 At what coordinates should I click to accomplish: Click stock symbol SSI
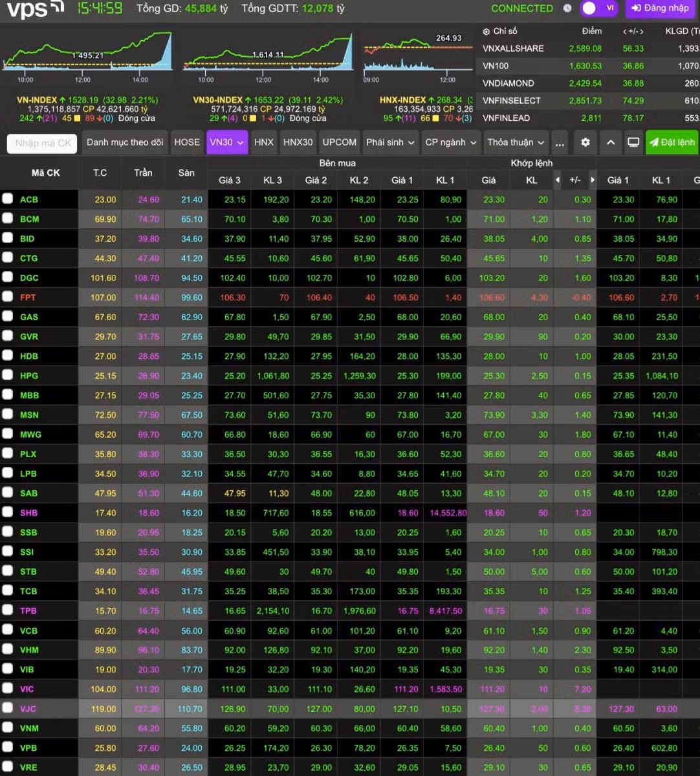click(27, 552)
